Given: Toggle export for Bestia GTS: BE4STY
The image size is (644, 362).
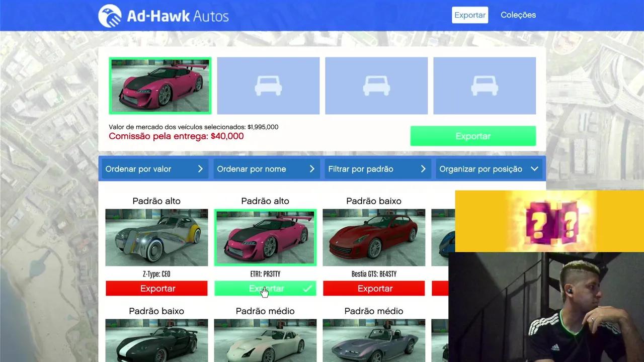Looking at the screenshot, I should point(374,289).
